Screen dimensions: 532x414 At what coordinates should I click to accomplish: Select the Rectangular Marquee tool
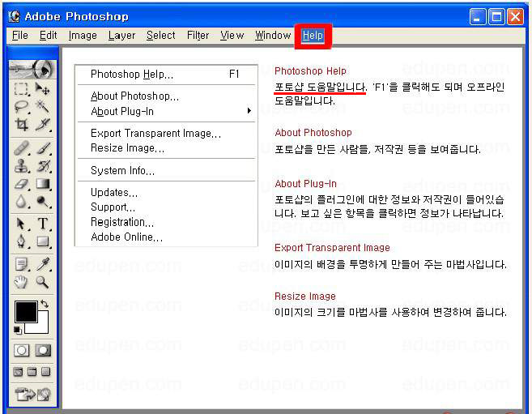(x=22, y=89)
